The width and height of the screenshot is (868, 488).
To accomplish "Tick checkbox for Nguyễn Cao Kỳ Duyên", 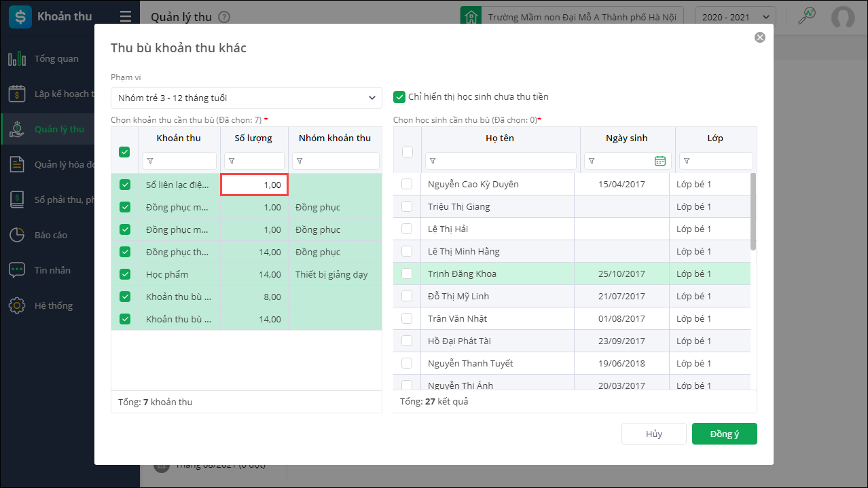I will click(x=407, y=184).
